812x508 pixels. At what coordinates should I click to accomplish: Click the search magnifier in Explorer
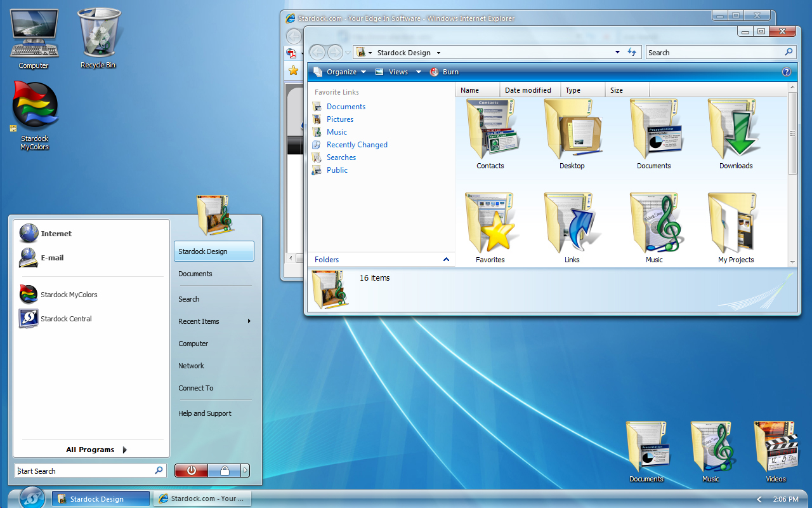pyautogui.click(x=789, y=52)
